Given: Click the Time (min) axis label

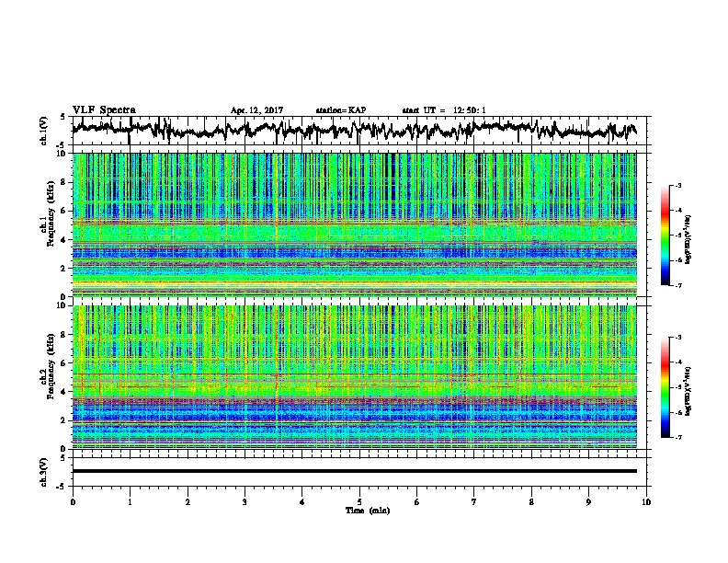Looking at the screenshot, I should tap(368, 511).
